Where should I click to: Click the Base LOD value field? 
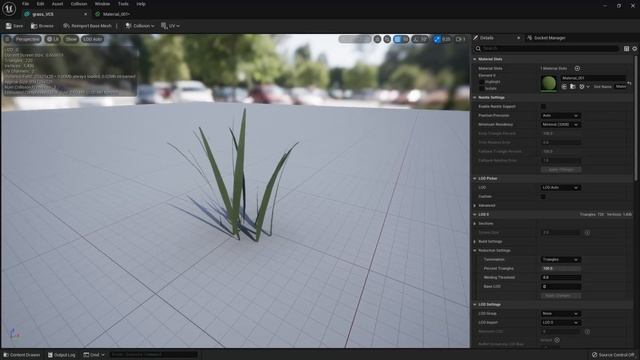[560, 287]
